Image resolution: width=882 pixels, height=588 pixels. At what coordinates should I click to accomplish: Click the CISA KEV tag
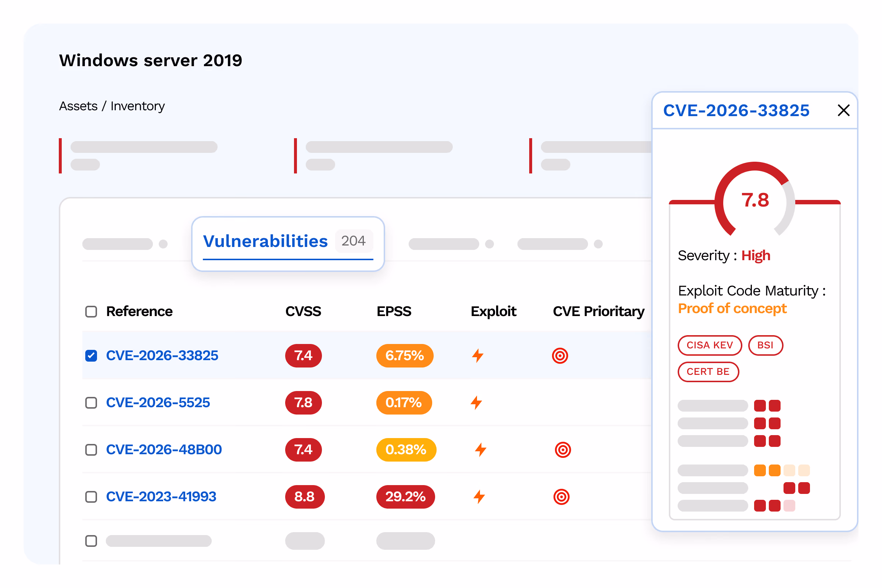[710, 345]
